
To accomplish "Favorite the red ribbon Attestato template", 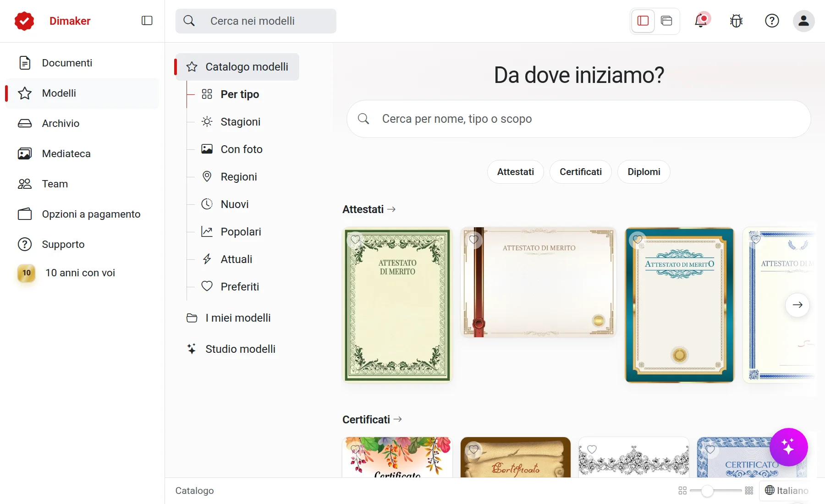I will tap(473, 239).
